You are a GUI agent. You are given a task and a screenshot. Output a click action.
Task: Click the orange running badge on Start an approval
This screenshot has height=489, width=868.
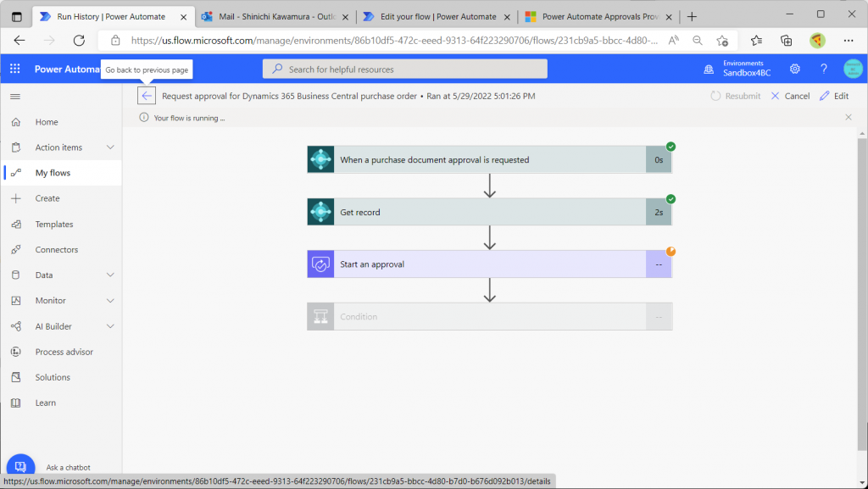(x=671, y=251)
